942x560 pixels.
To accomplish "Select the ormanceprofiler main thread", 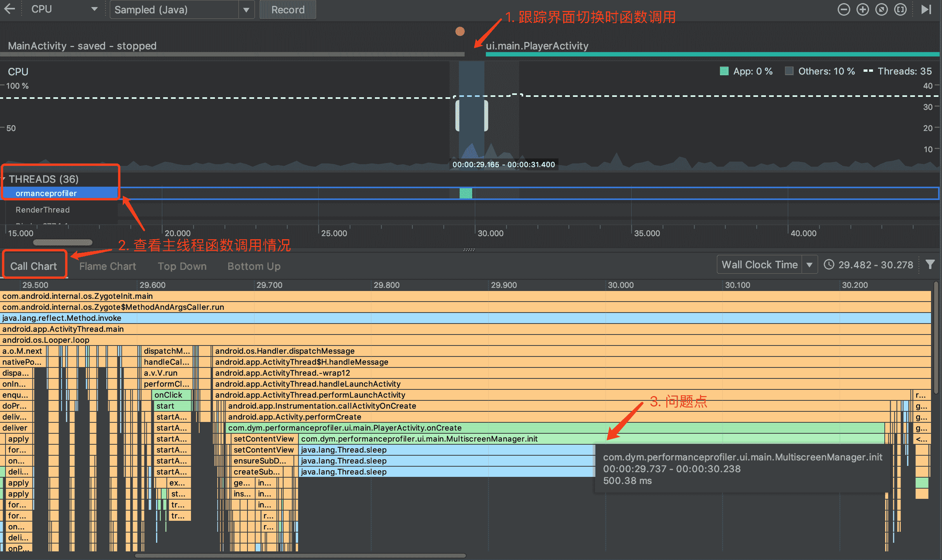I will point(46,193).
